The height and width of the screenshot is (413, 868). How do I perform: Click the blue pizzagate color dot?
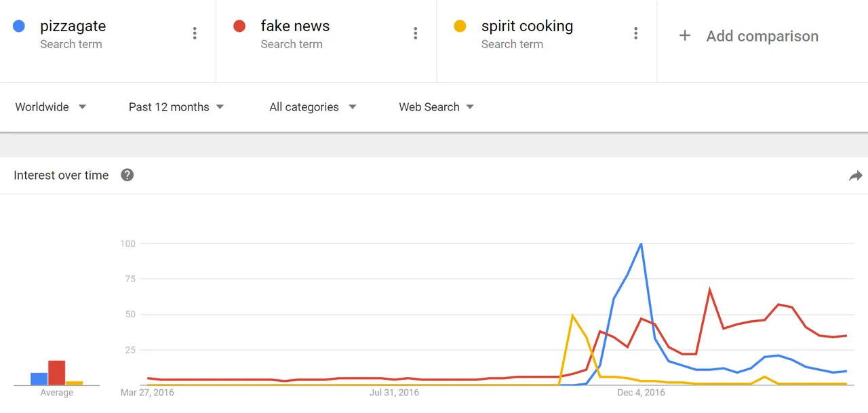(x=19, y=26)
